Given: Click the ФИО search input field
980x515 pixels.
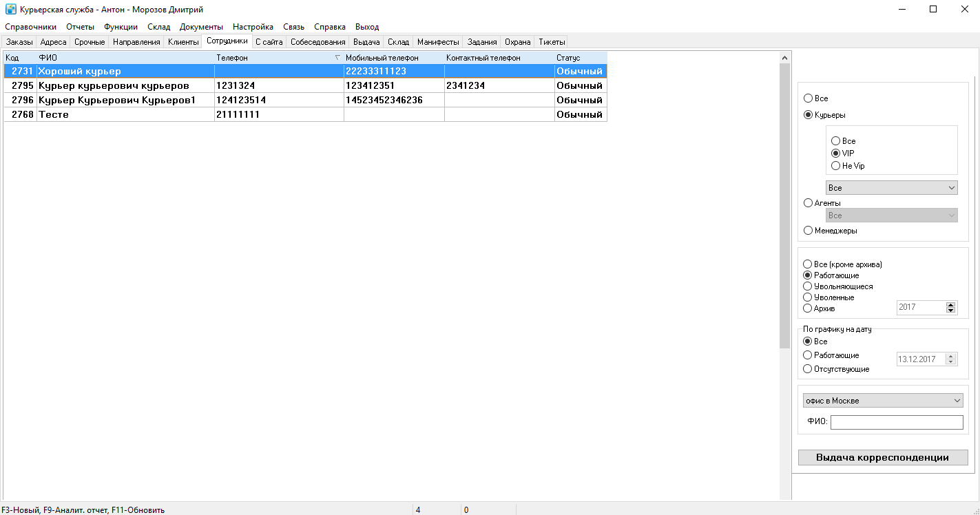Looking at the screenshot, I should 897,422.
